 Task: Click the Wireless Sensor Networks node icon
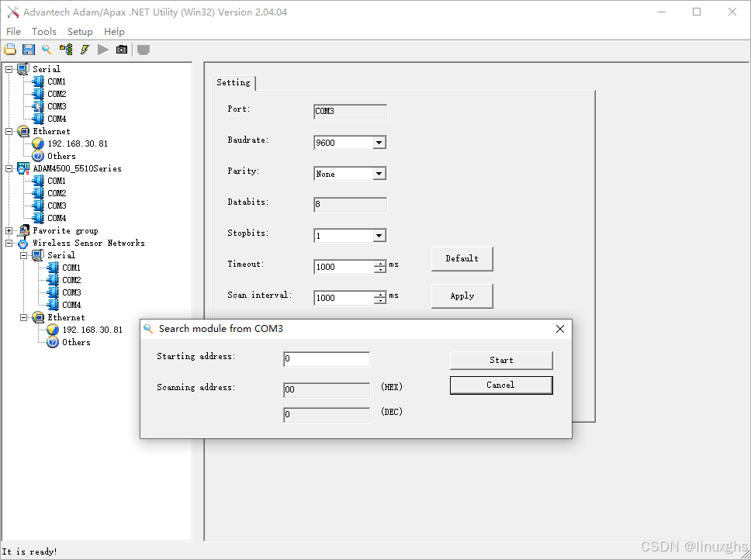pyautogui.click(x=23, y=244)
